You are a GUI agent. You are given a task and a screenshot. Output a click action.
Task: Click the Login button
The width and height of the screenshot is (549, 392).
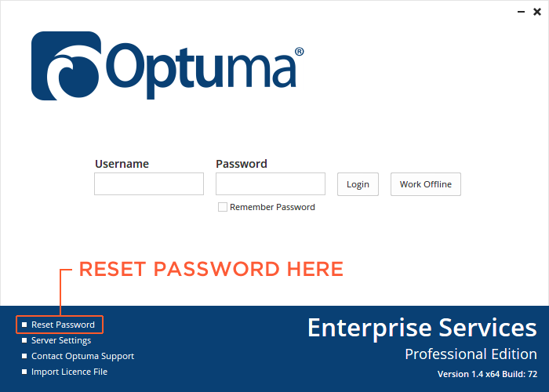tap(358, 184)
